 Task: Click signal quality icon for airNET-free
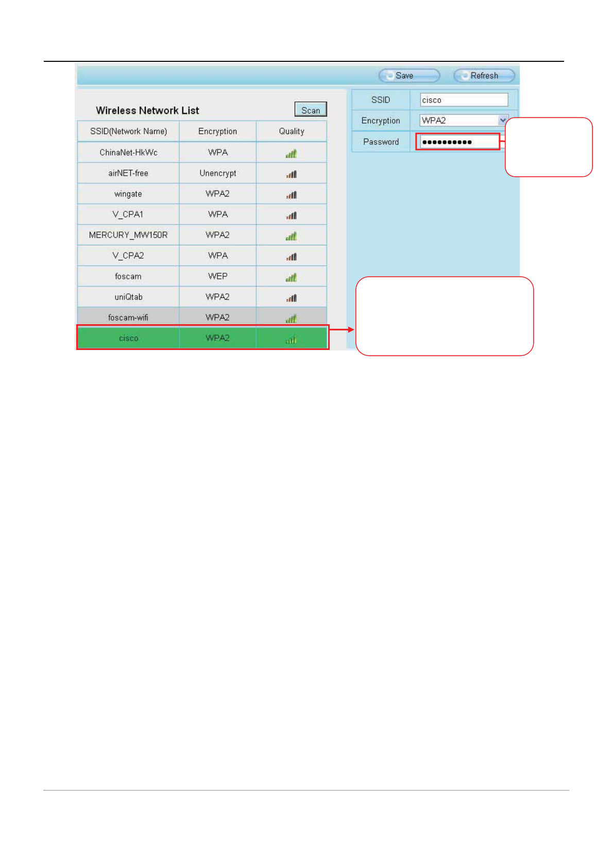point(292,174)
